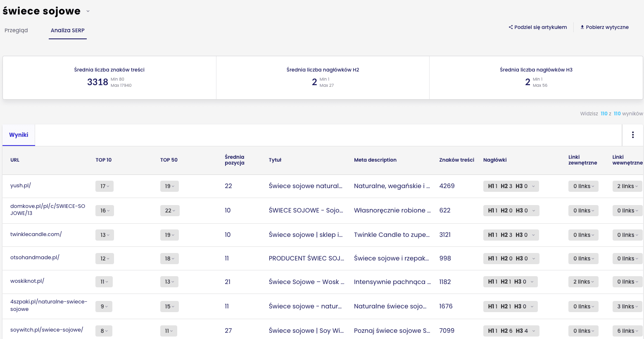This screenshot has width=644, height=339.
Task: Open the Wyniki tab
Action: [19, 135]
